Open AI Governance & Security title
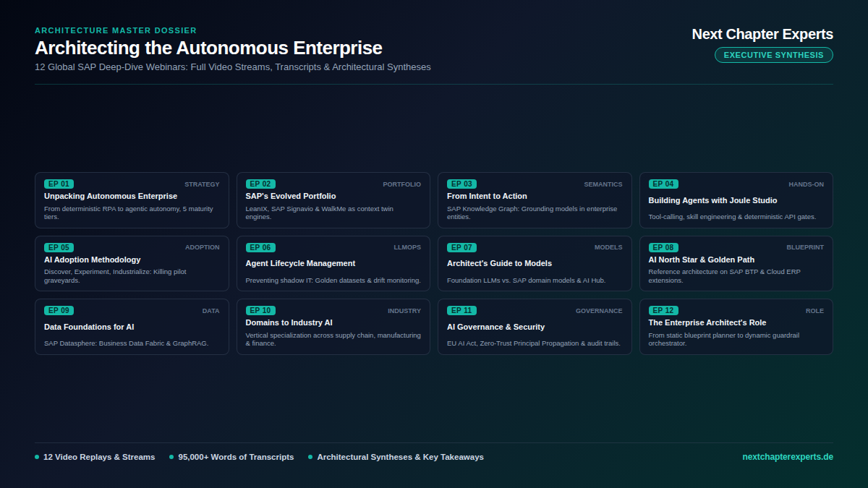The height and width of the screenshot is (488, 868). click(495, 327)
